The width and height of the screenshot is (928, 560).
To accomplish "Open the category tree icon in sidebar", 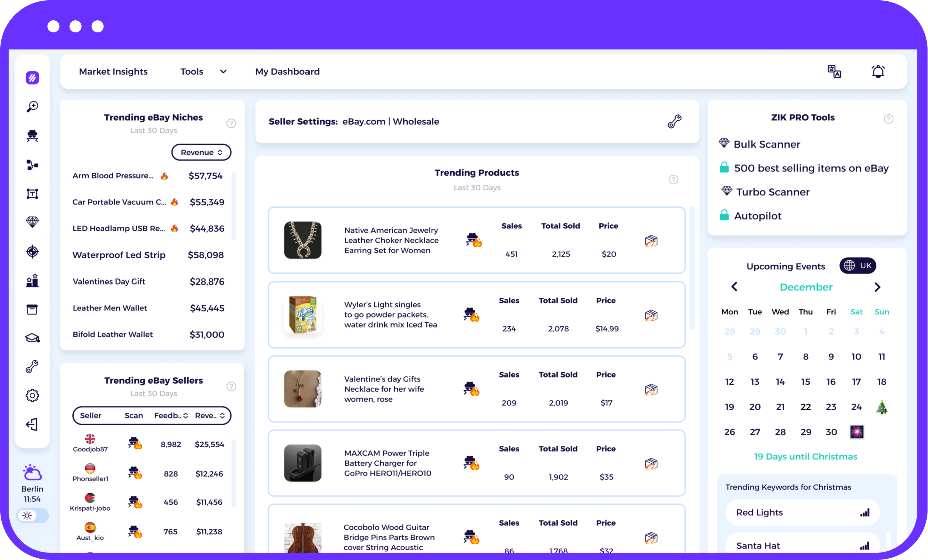I will 32,165.
